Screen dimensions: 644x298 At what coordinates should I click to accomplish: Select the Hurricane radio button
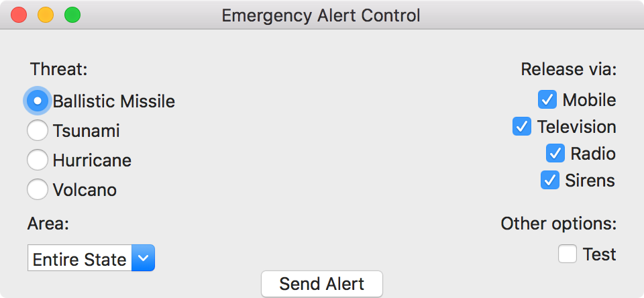point(38,160)
